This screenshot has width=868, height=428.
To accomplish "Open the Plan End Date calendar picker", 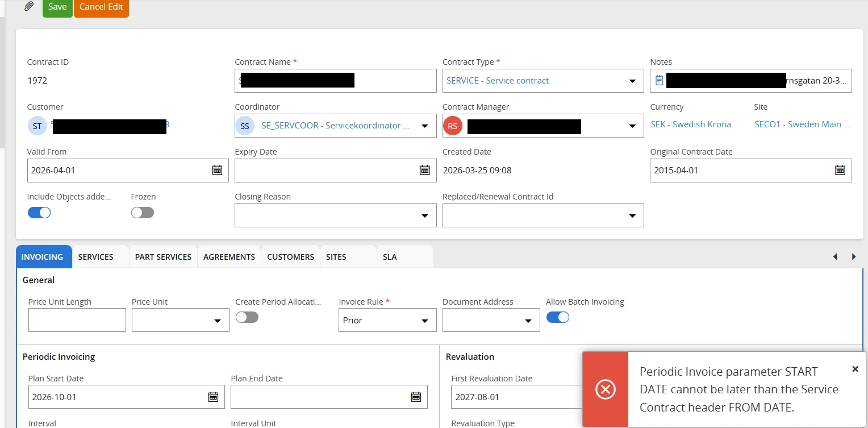I will pos(416,397).
